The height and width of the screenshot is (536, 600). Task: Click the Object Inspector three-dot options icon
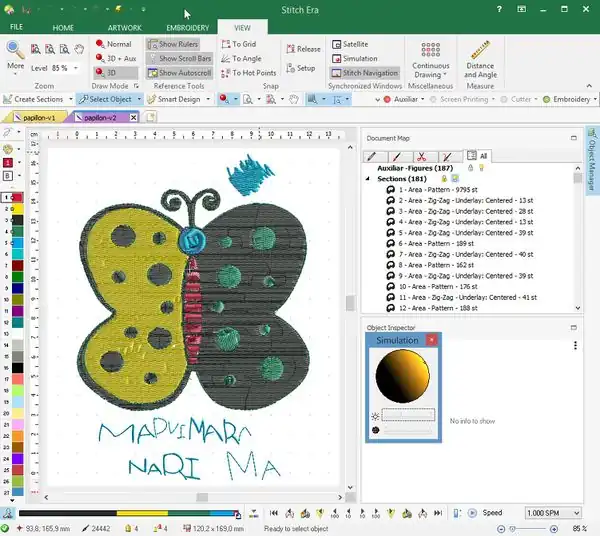575,346
